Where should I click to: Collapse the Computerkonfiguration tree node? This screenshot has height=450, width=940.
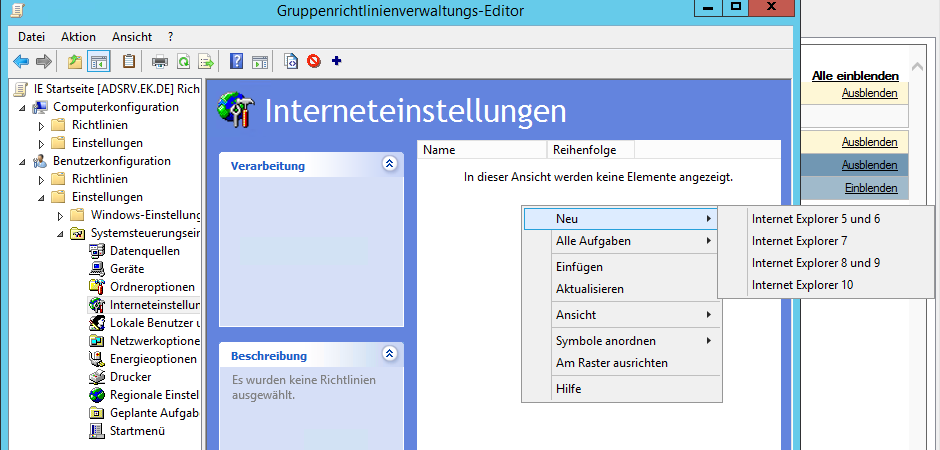point(22,108)
